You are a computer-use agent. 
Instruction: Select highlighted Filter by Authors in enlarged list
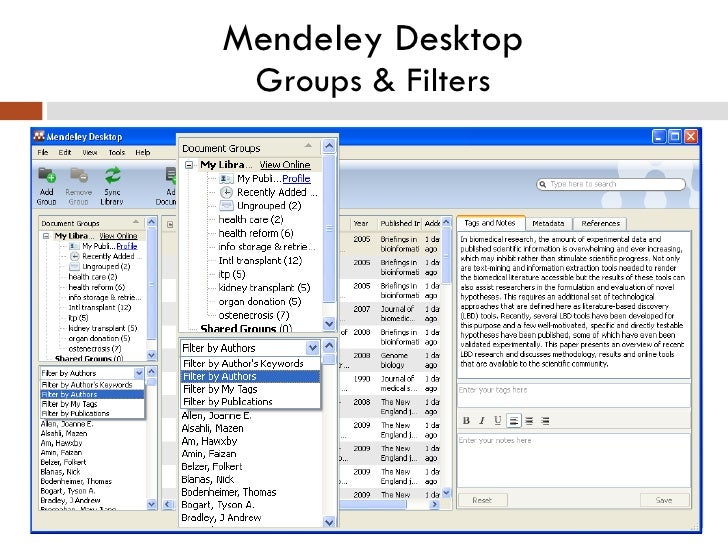pos(251,377)
